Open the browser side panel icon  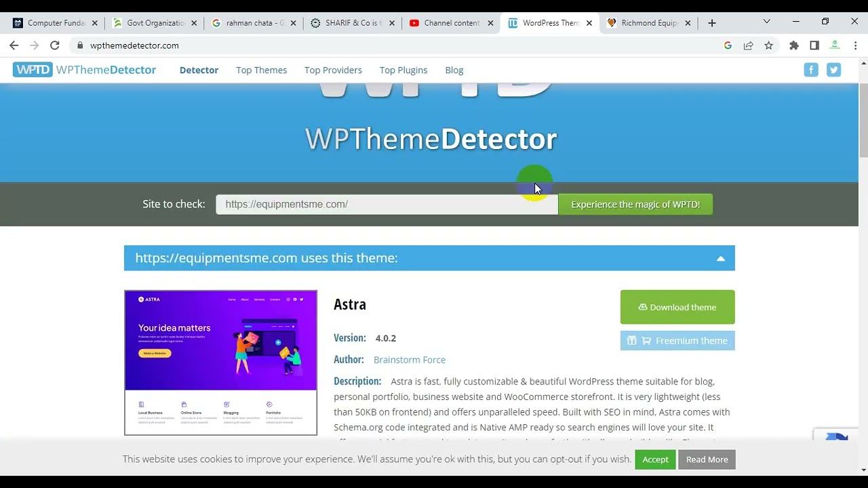coord(814,45)
